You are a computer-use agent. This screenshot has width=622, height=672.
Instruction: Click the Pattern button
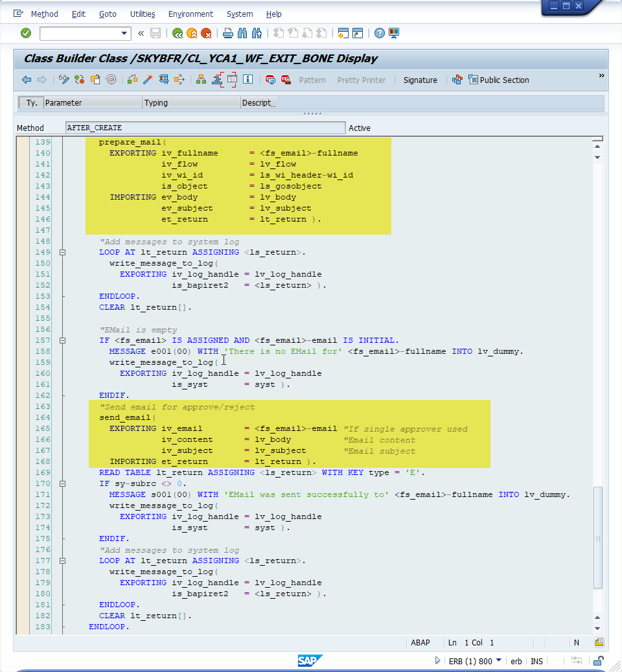(312, 80)
